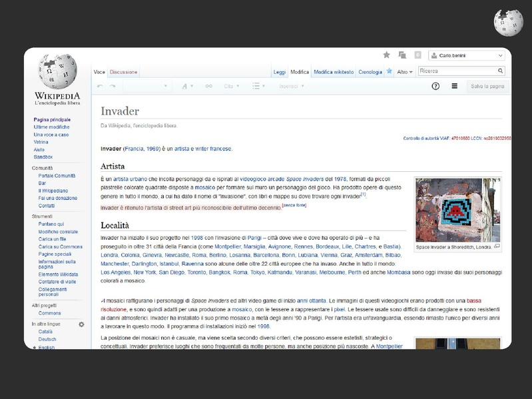
Task: Open Pagine speciali link
Action: [x=55, y=254]
